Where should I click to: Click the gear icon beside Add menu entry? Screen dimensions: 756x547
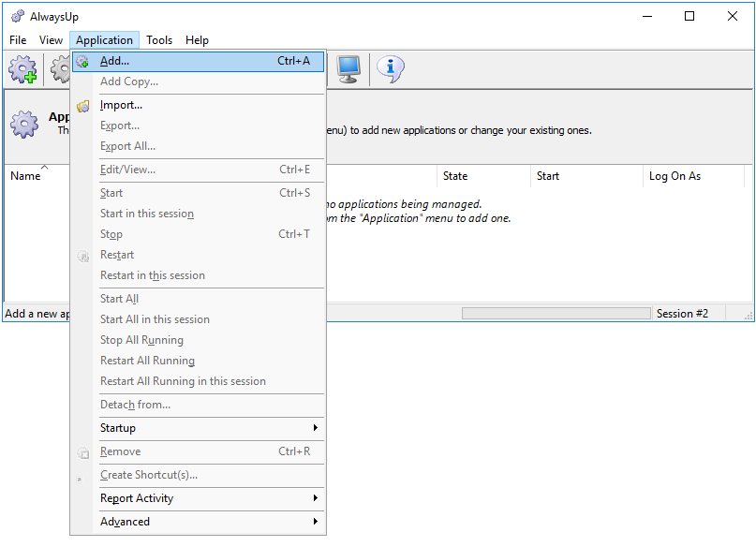coord(82,61)
